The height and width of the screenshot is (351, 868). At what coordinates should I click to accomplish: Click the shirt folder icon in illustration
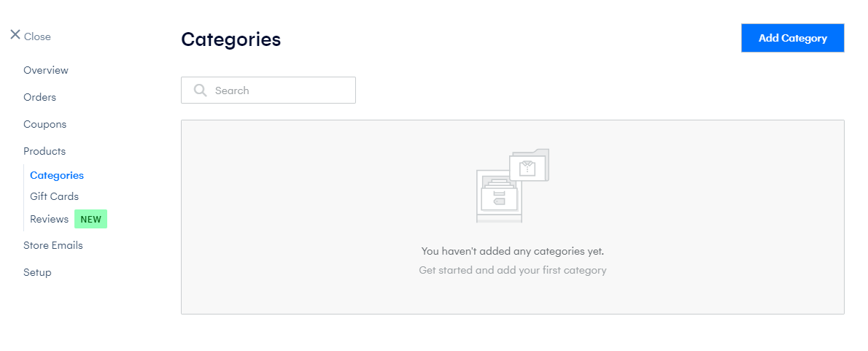click(x=530, y=165)
